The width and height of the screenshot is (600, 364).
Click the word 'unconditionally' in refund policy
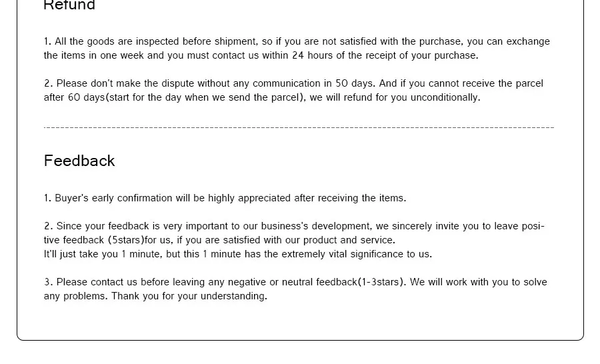(x=445, y=97)
